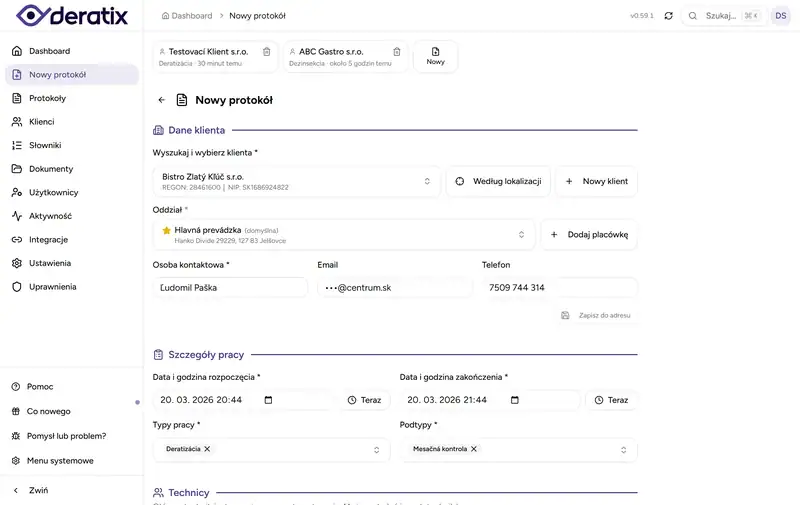Expand the client selector Bistro Zlatý Kľúč
This screenshot has width=800, height=505.
pos(427,181)
